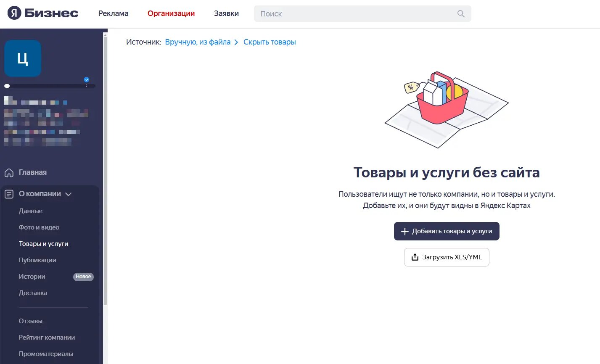600x364 pixels.
Task: Open Промоматериалы in the sidebar
Action: click(x=46, y=354)
